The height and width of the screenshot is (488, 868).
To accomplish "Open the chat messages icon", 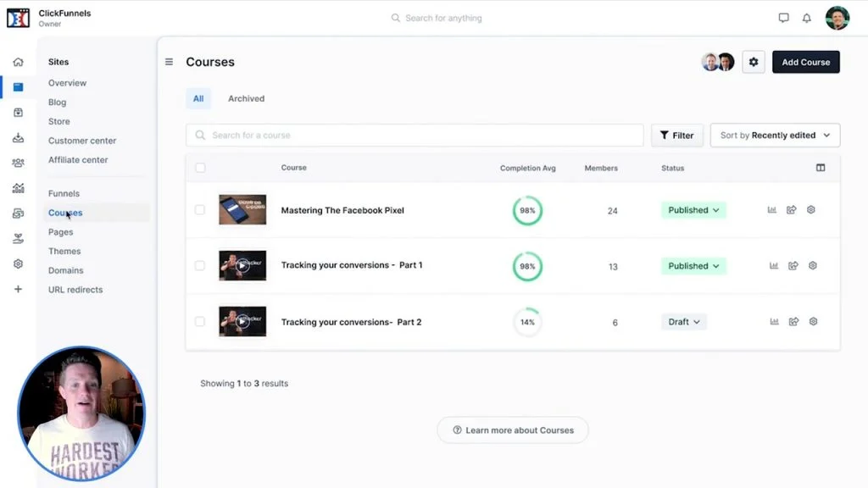I will tap(783, 18).
